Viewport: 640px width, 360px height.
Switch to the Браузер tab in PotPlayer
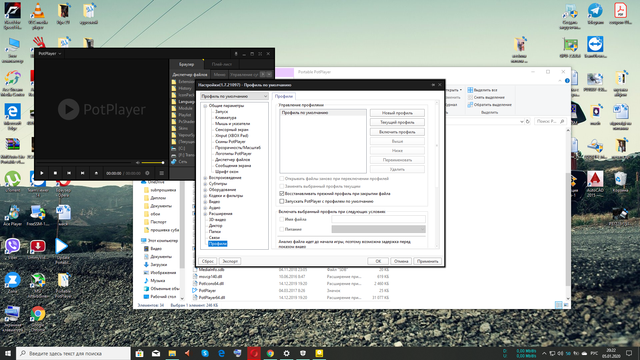(x=187, y=64)
